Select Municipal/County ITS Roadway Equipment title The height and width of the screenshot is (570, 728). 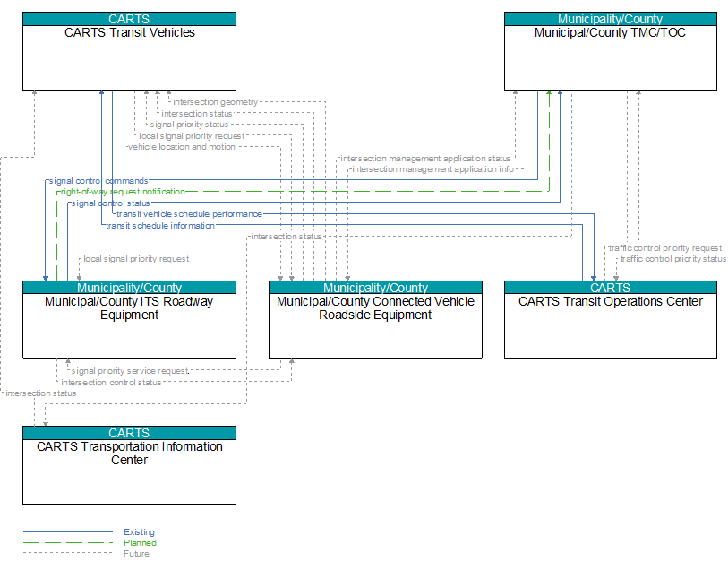(129, 308)
